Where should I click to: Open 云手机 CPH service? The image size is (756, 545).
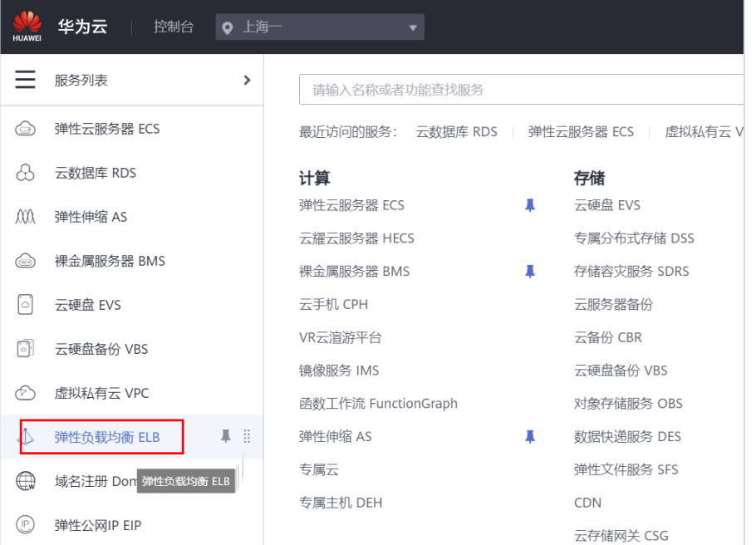pos(333,304)
